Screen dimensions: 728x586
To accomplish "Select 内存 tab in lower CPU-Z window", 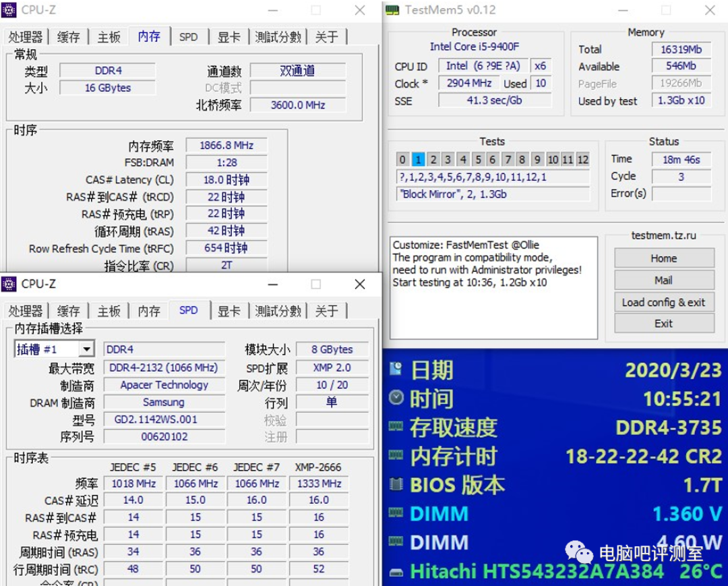I will tap(149, 311).
